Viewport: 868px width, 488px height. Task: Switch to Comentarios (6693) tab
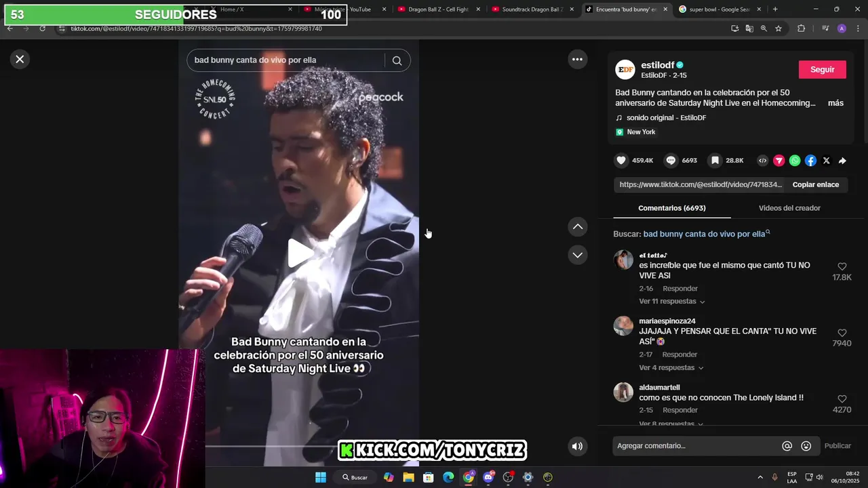click(672, 208)
